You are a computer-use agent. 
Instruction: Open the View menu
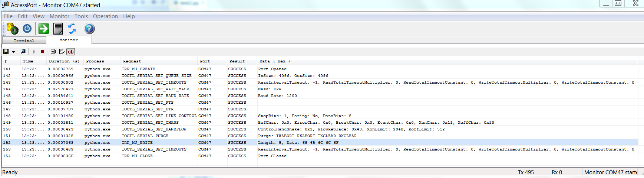(x=39, y=16)
